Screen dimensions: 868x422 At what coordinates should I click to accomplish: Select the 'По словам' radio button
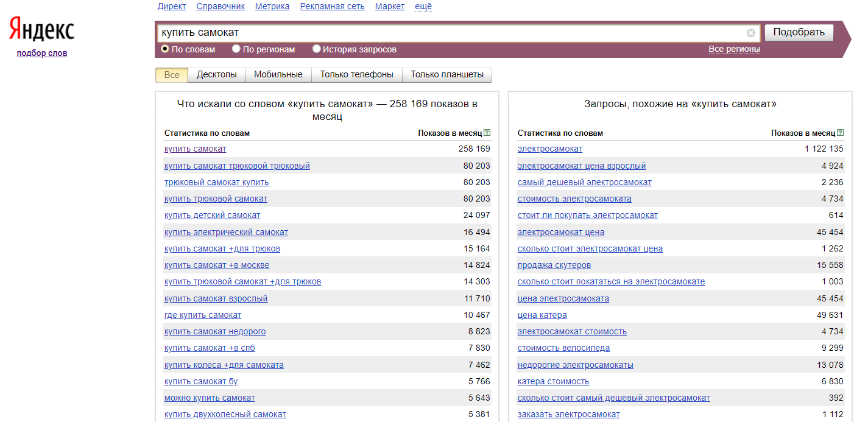pos(164,49)
